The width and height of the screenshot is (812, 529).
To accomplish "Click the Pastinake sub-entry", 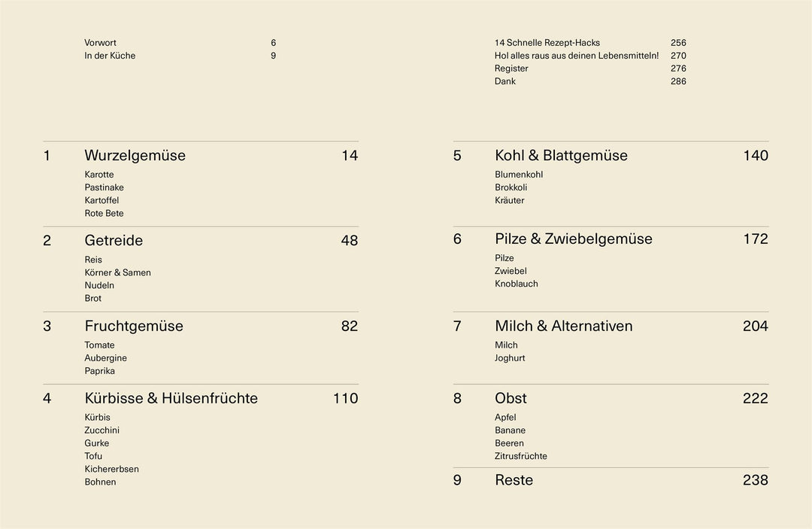I will pos(104,187).
